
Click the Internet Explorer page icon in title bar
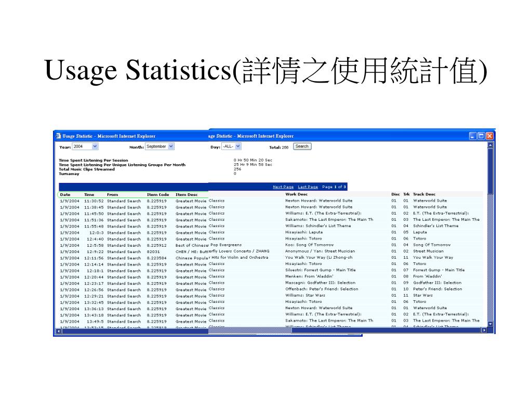click(58, 136)
